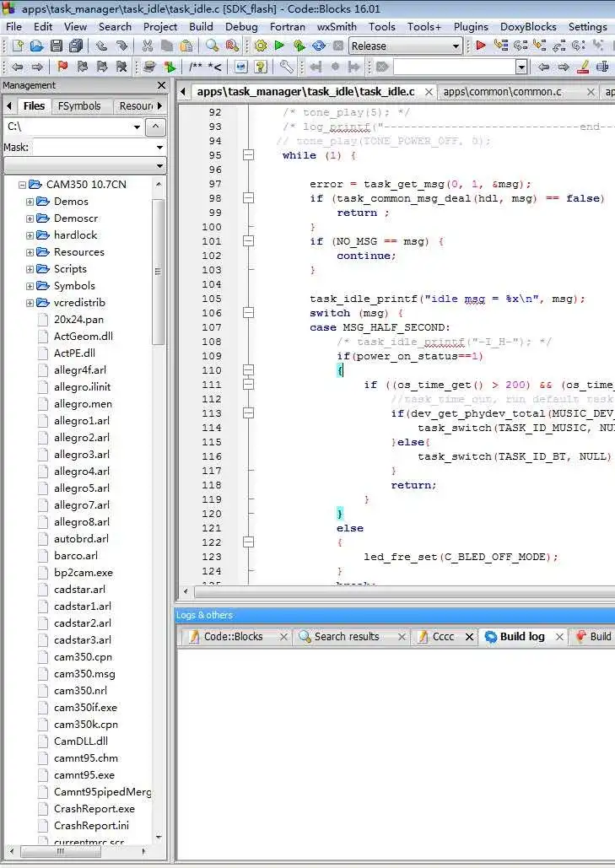Insert a DoxyBlocks block comment with /** icon
The image size is (615, 868).
pos(196,67)
